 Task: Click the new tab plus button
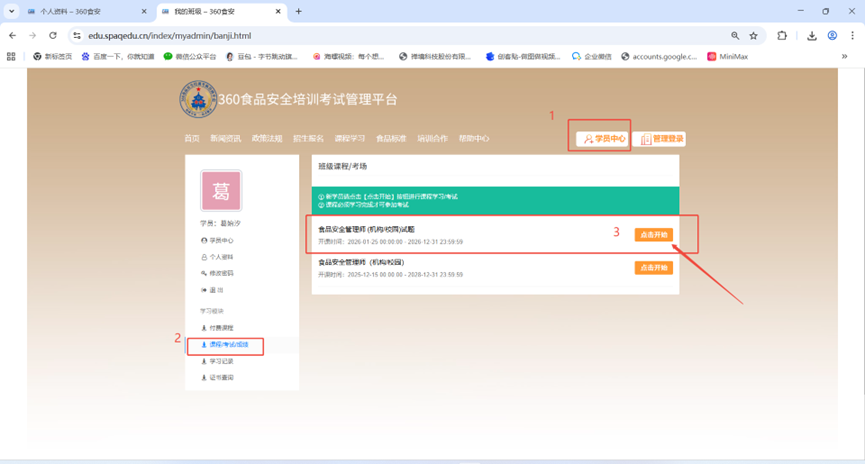298,11
